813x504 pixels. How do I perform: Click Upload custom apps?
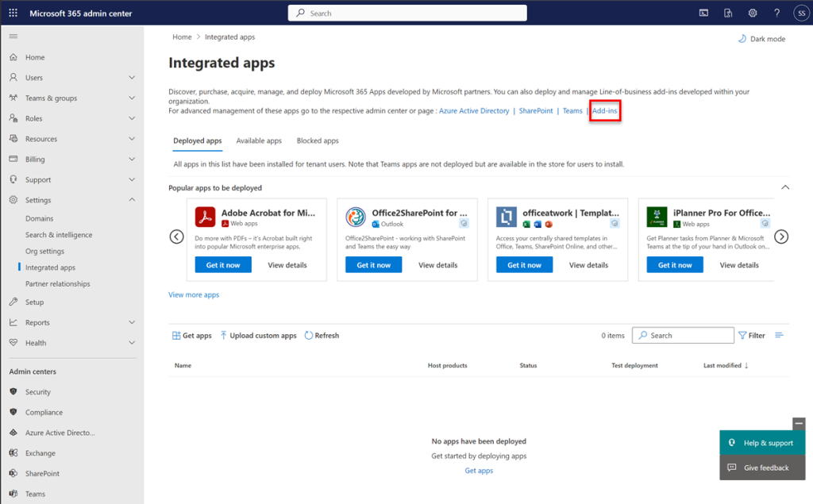click(x=258, y=335)
